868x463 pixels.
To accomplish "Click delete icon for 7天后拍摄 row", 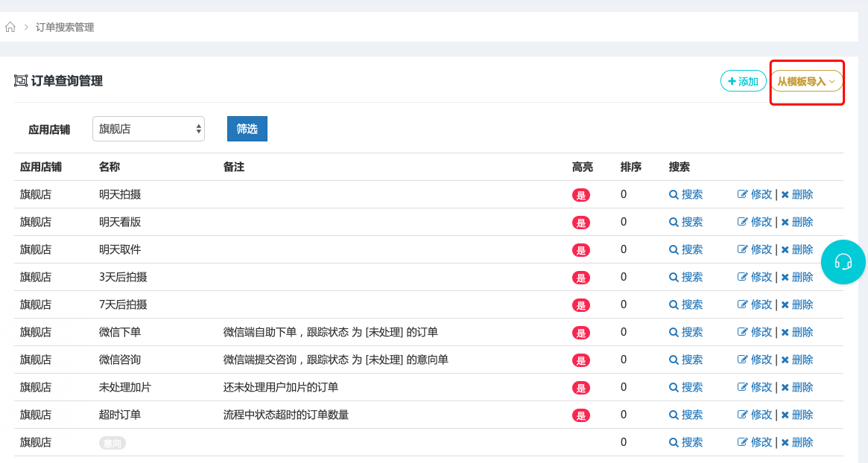I will (785, 305).
